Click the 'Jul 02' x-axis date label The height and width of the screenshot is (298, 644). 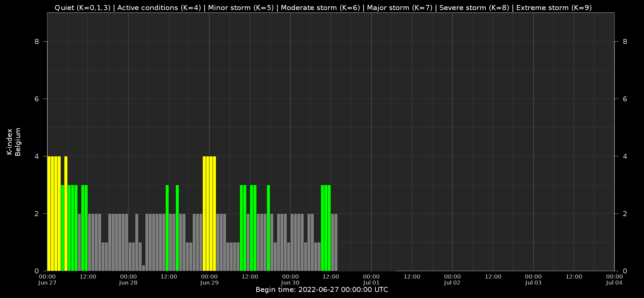tap(452, 283)
